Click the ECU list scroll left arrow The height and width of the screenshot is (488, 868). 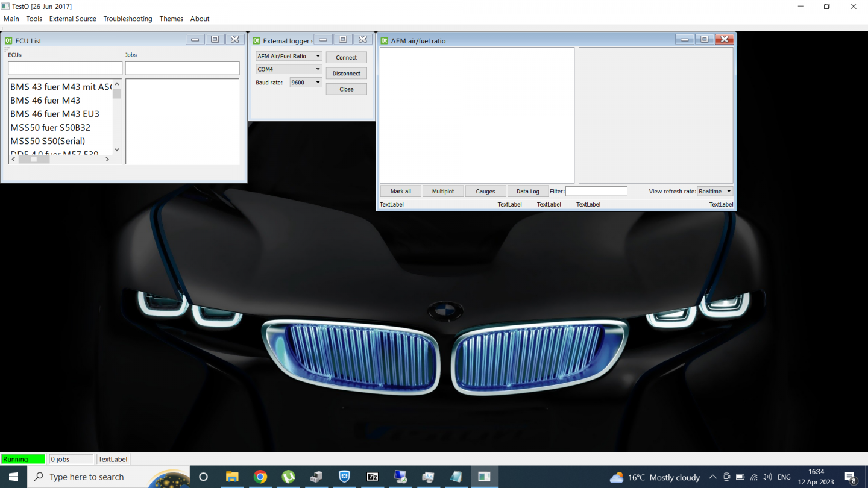tap(13, 159)
